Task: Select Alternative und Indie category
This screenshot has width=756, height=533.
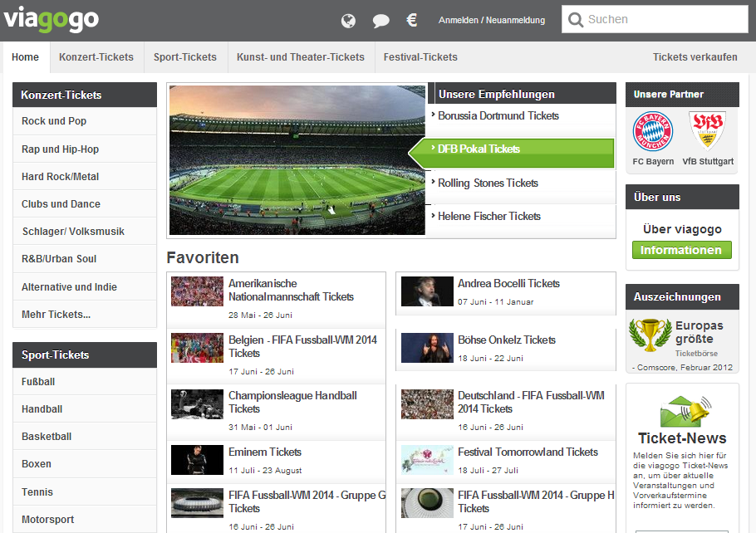Action: [x=85, y=286]
